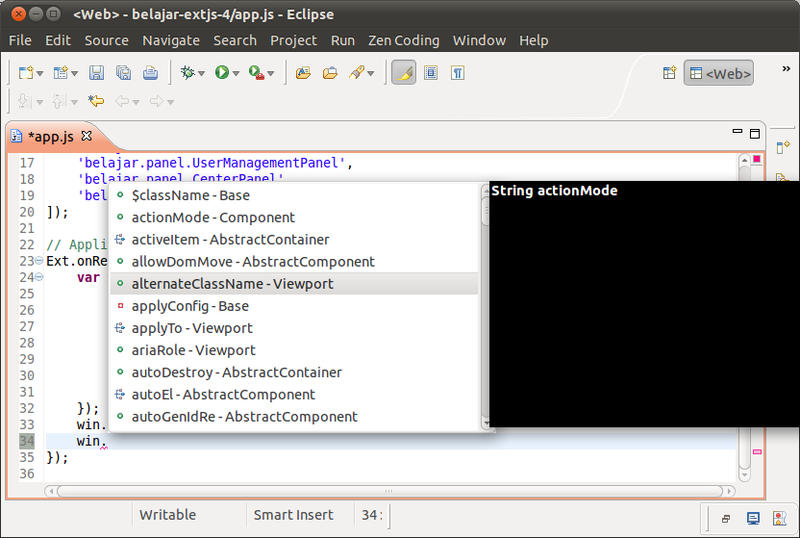Click the Save All toolbar icon
The image size is (800, 538).
click(x=123, y=73)
